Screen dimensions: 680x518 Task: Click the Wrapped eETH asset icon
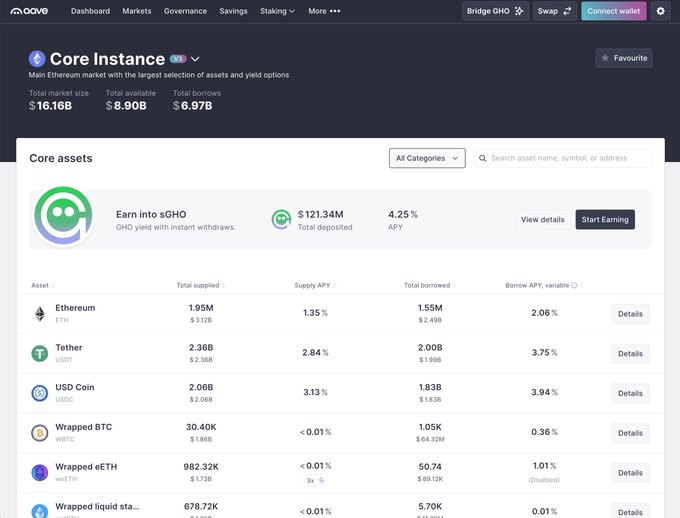coord(39,472)
